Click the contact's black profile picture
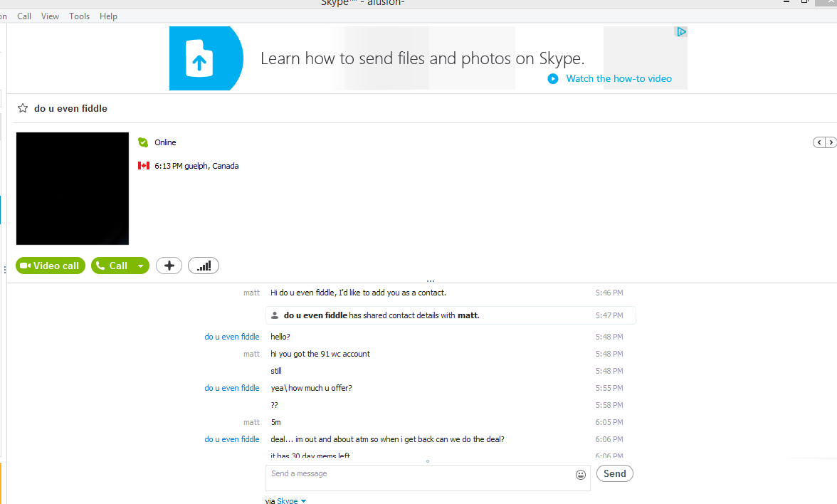 pyautogui.click(x=73, y=189)
